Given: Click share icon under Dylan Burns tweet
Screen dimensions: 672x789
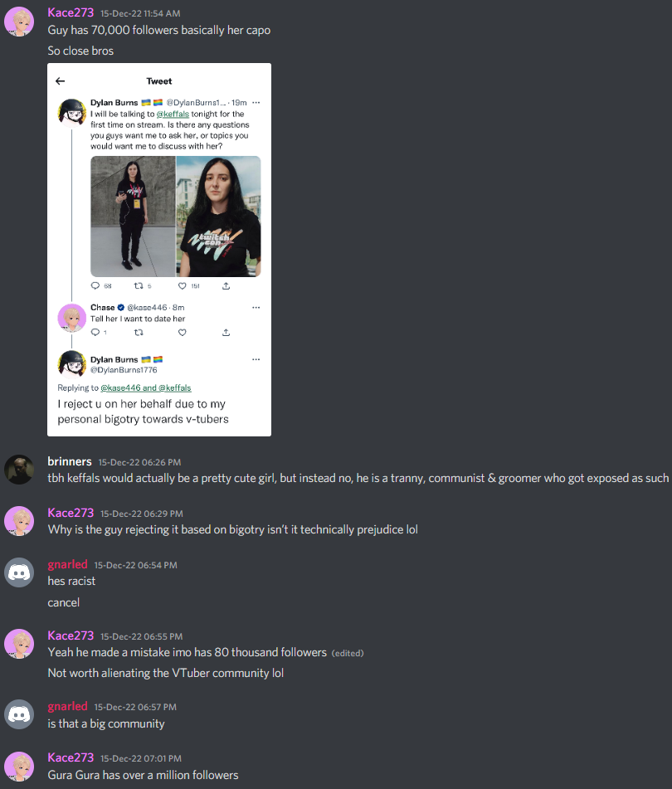Looking at the screenshot, I should point(226,285).
